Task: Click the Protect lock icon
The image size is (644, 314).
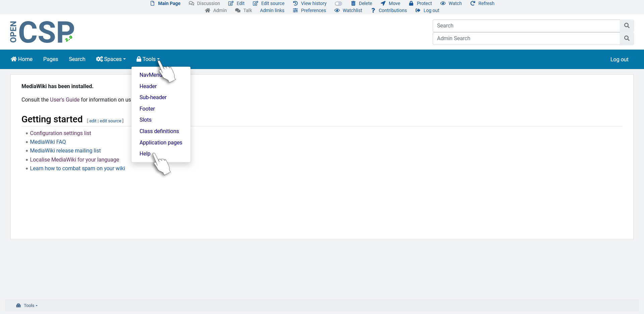Action: [411, 3]
